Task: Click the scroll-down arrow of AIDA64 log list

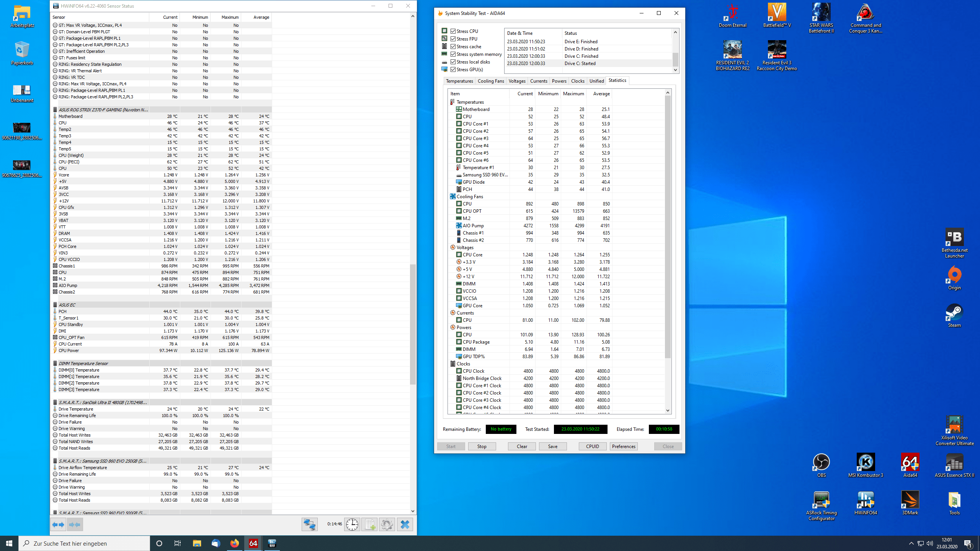Action: click(675, 70)
